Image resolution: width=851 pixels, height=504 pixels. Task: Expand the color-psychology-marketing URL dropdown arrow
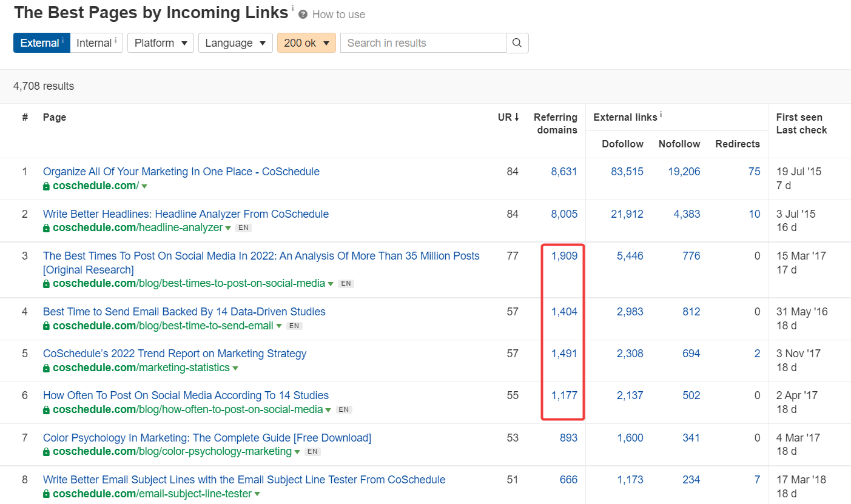(298, 452)
